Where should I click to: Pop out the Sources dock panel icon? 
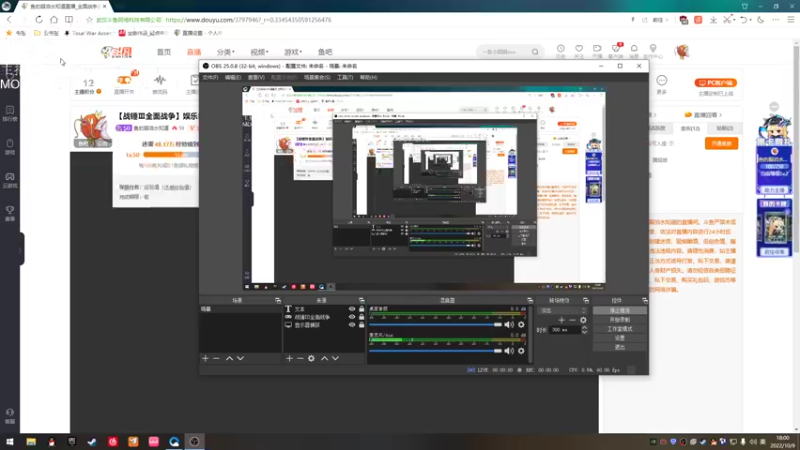[361, 301]
